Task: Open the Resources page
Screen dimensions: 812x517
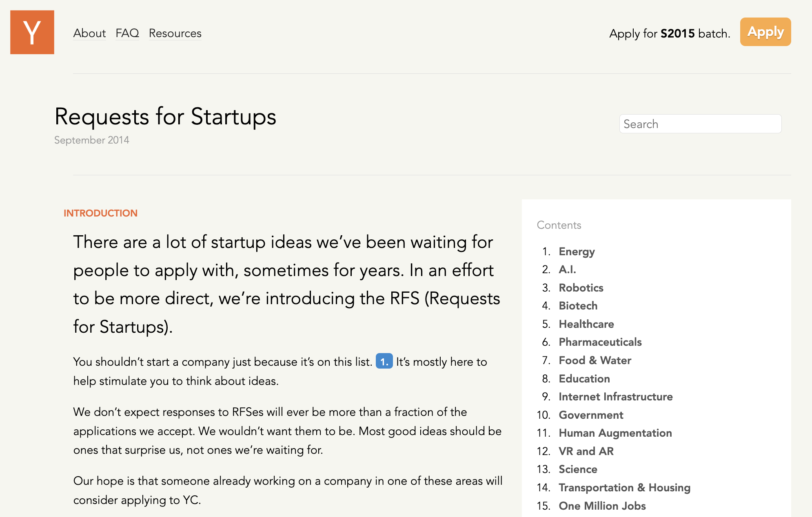Action: [175, 33]
